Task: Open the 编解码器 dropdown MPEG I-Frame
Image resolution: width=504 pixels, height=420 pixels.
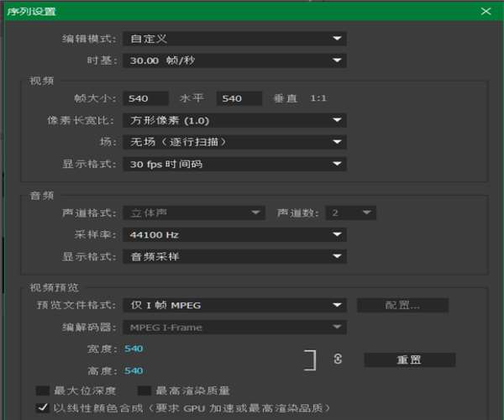Action: (234, 327)
